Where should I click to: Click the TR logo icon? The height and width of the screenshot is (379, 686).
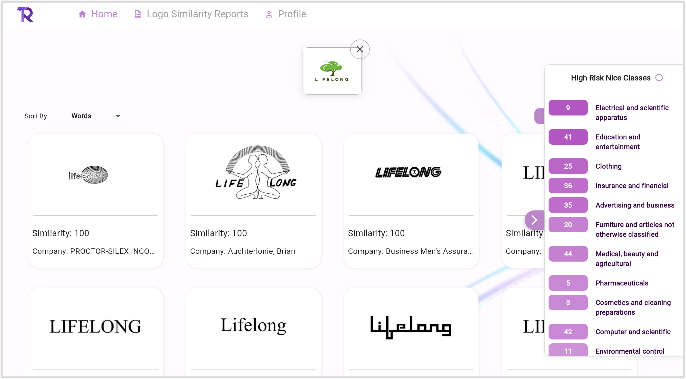pyautogui.click(x=25, y=14)
